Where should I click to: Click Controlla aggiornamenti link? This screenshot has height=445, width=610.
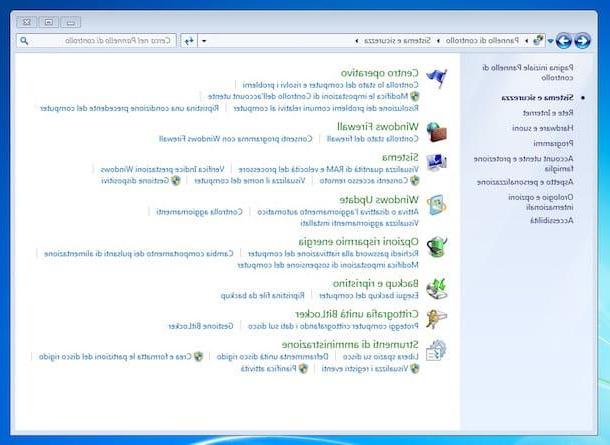pos(199,212)
